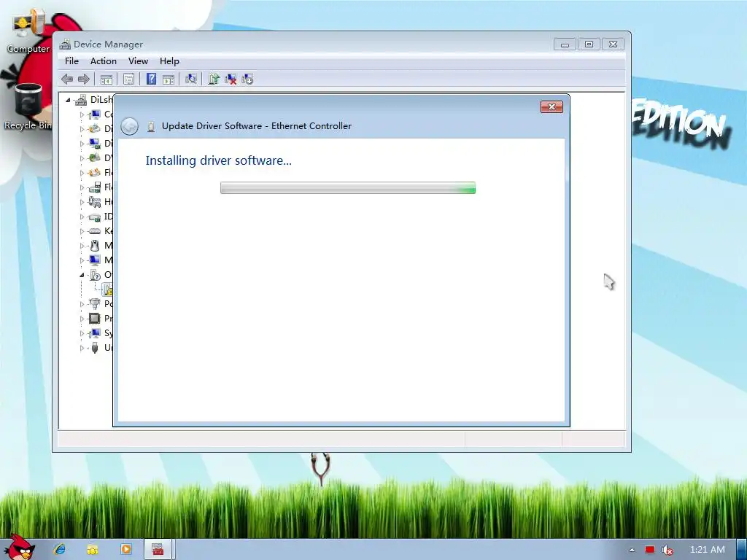Select the Disk drives category icon
The width and height of the screenshot is (747, 560).
95,128
